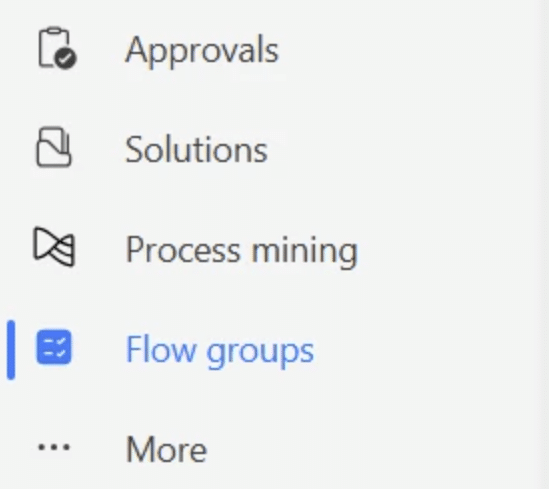Click the Approvals text label
The image size is (549, 489).
(x=202, y=51)
